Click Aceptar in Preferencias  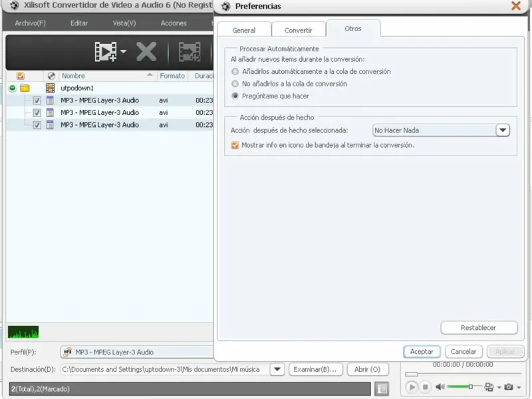point(422,352)
